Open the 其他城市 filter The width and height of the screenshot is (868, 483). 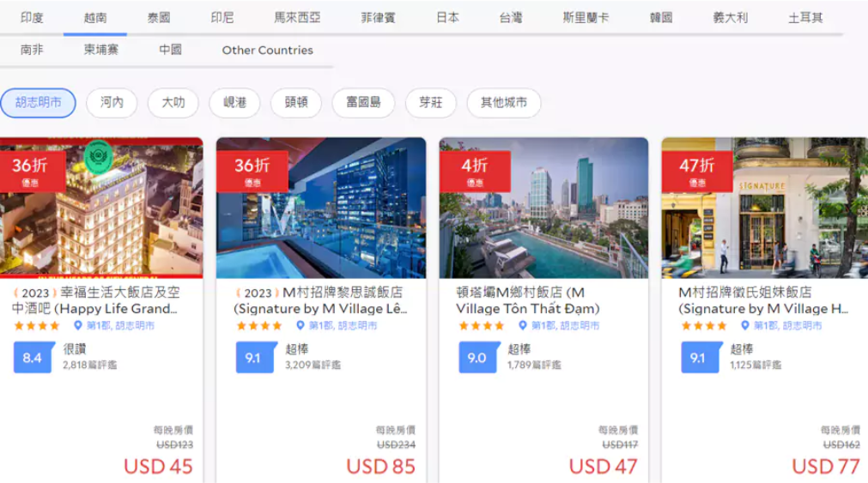(x=504, y=103)
